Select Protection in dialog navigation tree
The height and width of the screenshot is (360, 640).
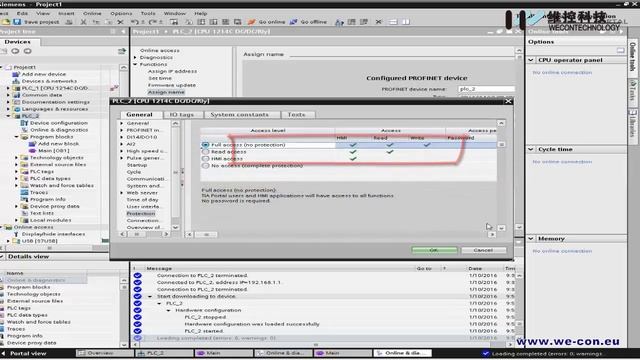click(x=141, y=213)
